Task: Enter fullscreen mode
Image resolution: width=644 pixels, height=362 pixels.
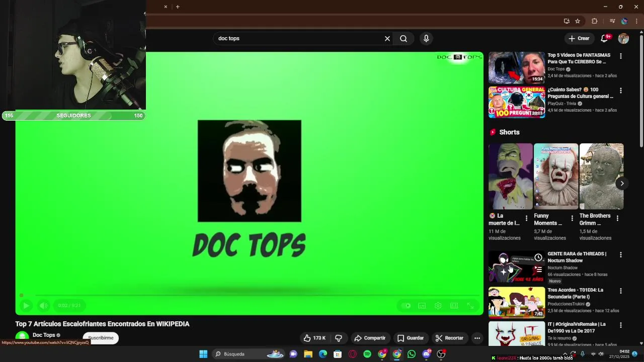Action: click(470, 306)
